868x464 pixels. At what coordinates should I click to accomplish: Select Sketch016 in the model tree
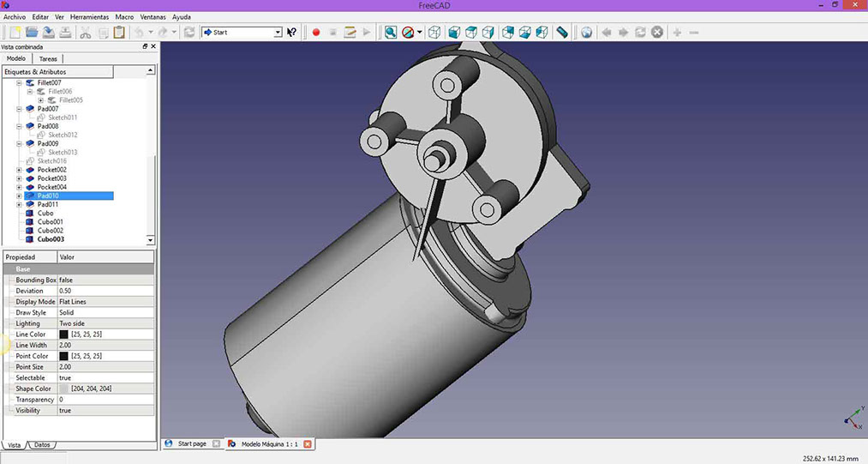[51, 160]
